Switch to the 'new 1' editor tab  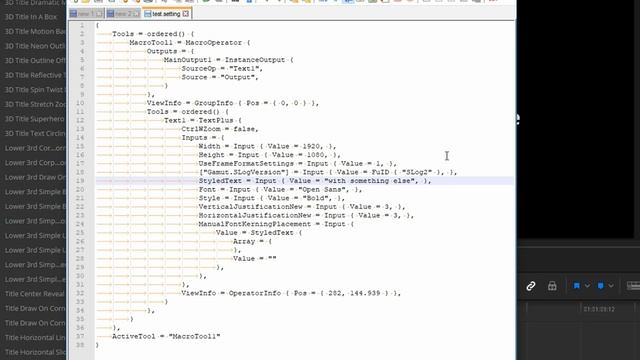point(86,14)
